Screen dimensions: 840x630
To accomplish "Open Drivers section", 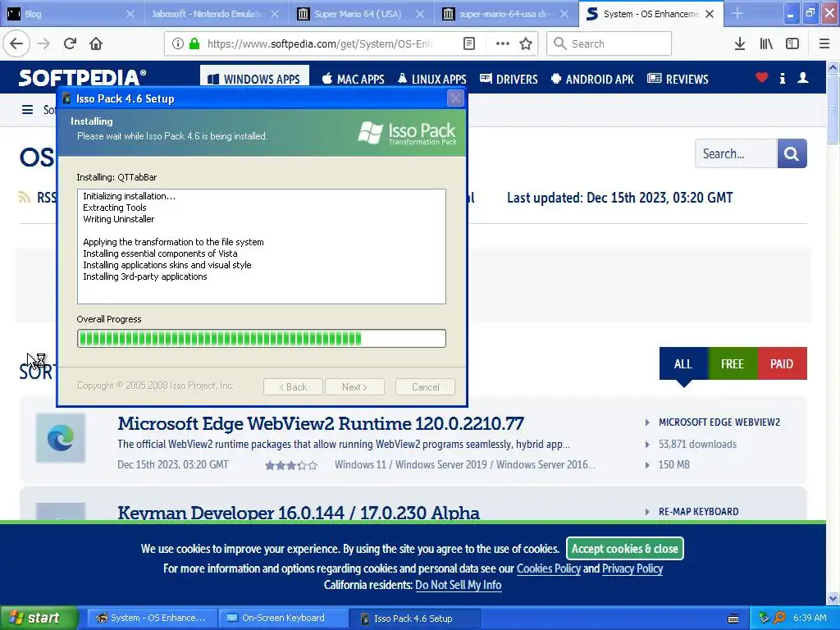I will (x=509, y=79).
